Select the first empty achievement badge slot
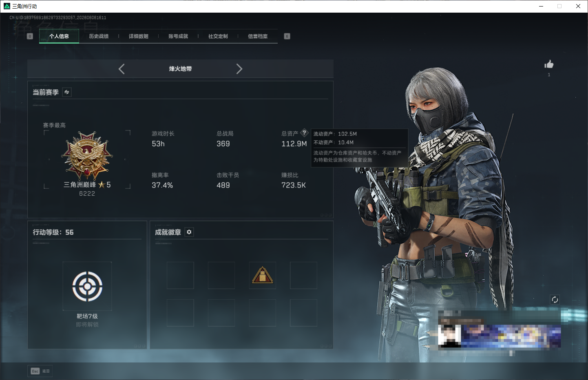The height and width of the screenshot is (380, 588). point(180,275)
